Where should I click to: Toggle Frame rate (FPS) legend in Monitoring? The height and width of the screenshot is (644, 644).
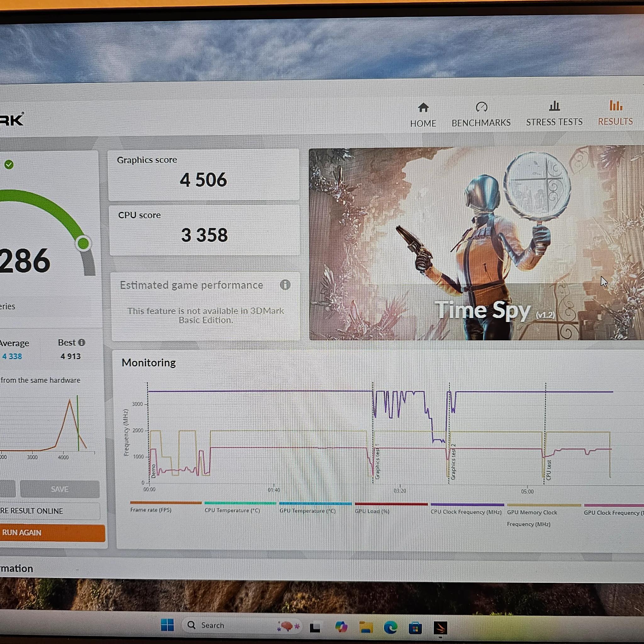(x=166, y=507)
